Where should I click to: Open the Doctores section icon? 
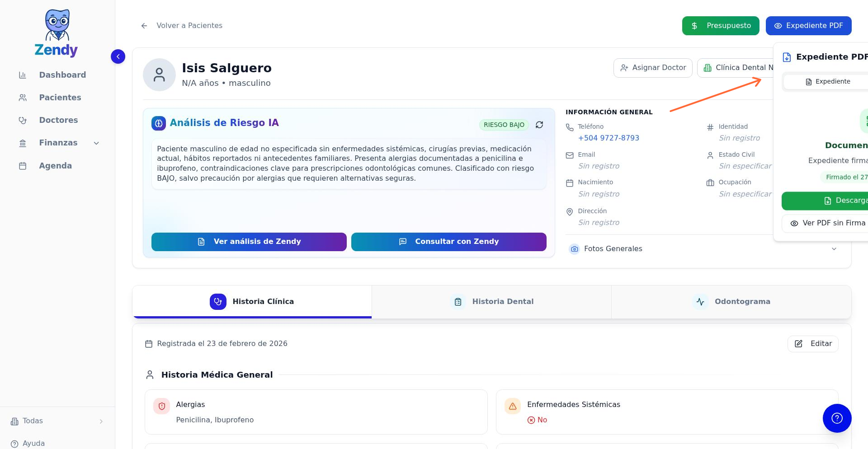(23, 120)
